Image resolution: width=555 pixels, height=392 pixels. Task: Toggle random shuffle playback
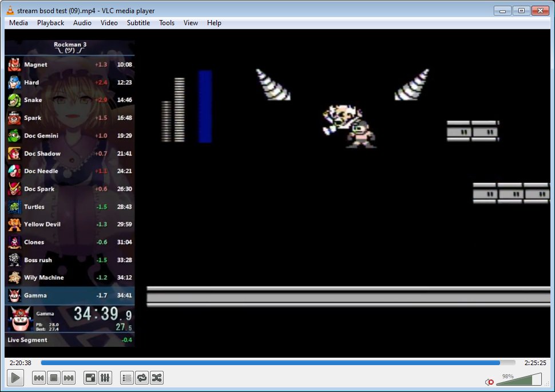pos(157,378)
